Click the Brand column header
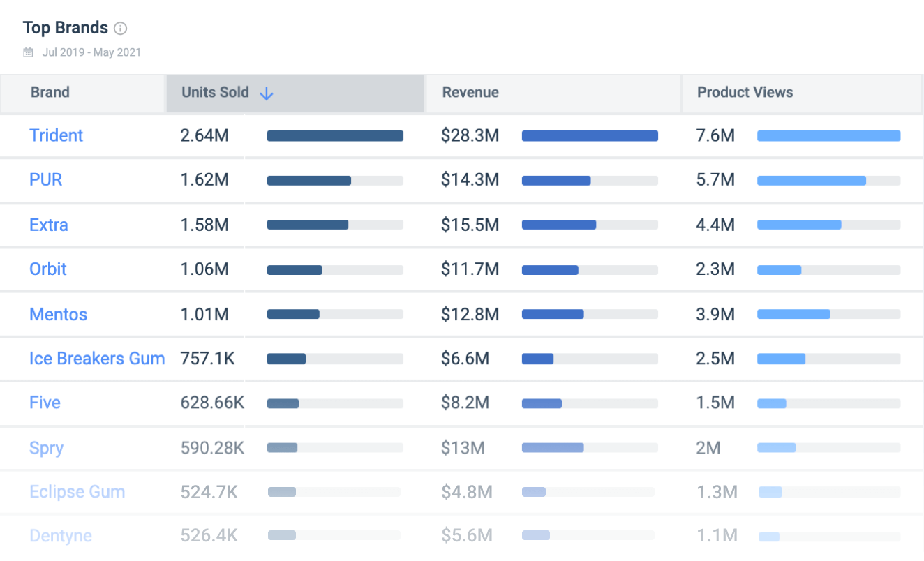The image size is (924, 561). pos(50,92)
